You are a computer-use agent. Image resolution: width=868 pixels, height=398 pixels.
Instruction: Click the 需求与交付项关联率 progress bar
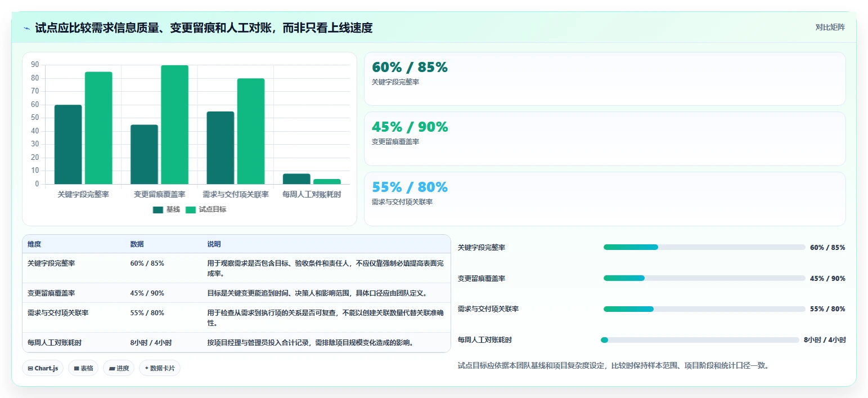click(x=704, y=309)
